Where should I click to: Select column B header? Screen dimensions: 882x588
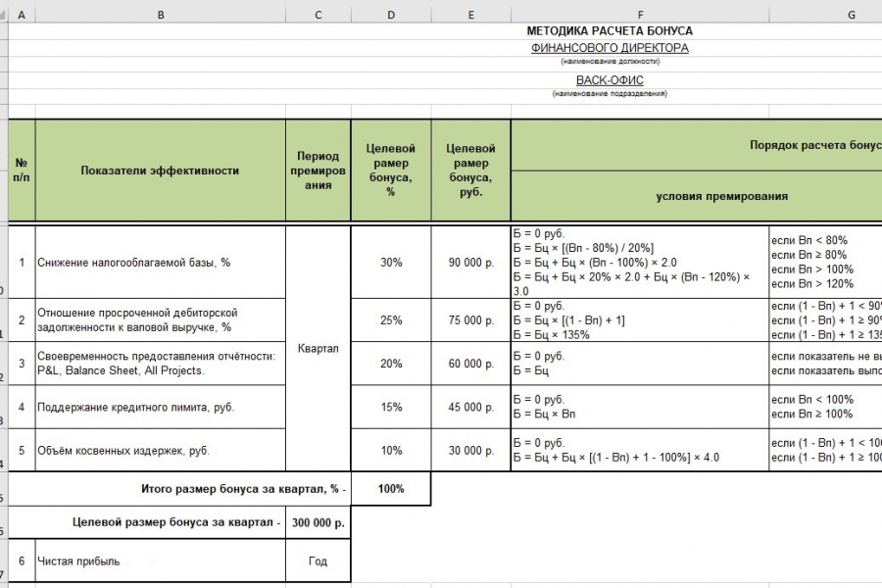click(161, 15)
